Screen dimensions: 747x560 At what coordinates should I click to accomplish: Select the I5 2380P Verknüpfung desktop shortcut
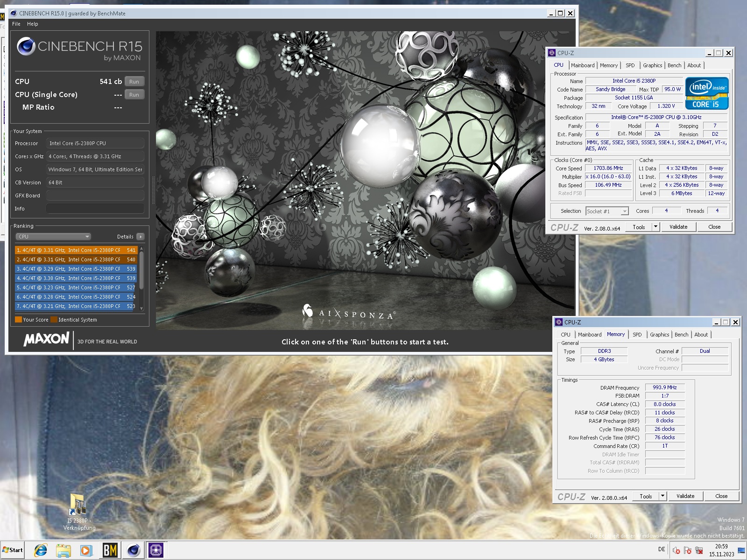click(x=79, y=512)
